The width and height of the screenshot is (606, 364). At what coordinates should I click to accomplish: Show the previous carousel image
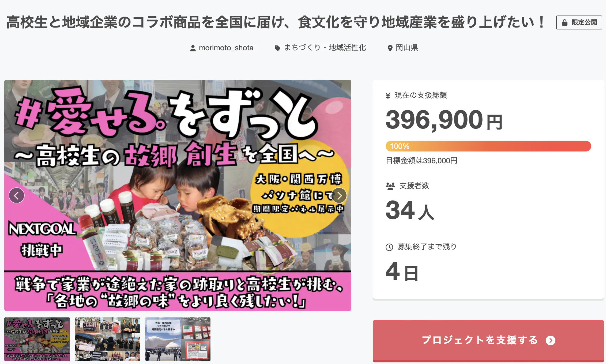pos(17,196)
